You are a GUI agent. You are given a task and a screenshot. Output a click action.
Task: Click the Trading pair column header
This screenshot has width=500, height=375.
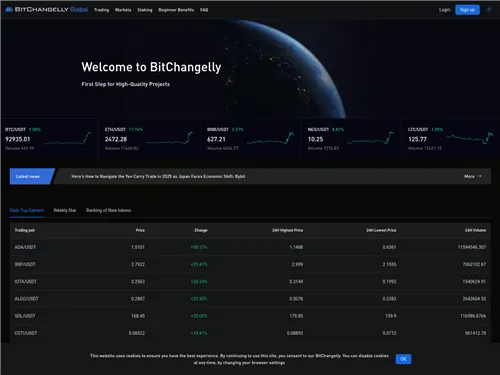click(25, 230)
